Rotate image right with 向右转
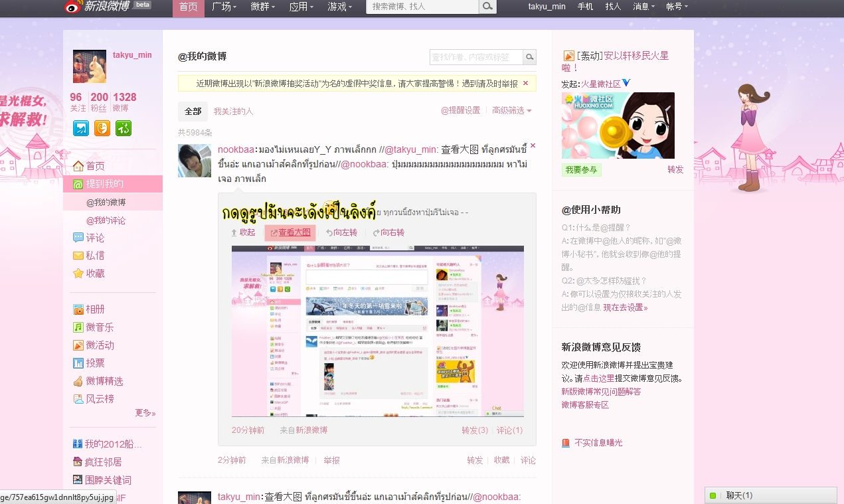This screenshot has width=844, height=504. 388,232
